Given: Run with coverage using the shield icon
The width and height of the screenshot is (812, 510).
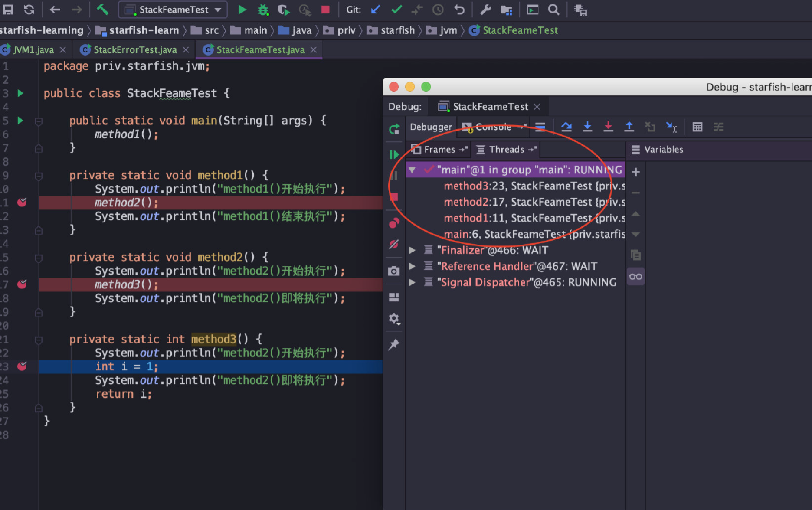Looking at the screenshot, I should [x=284, y=10].
